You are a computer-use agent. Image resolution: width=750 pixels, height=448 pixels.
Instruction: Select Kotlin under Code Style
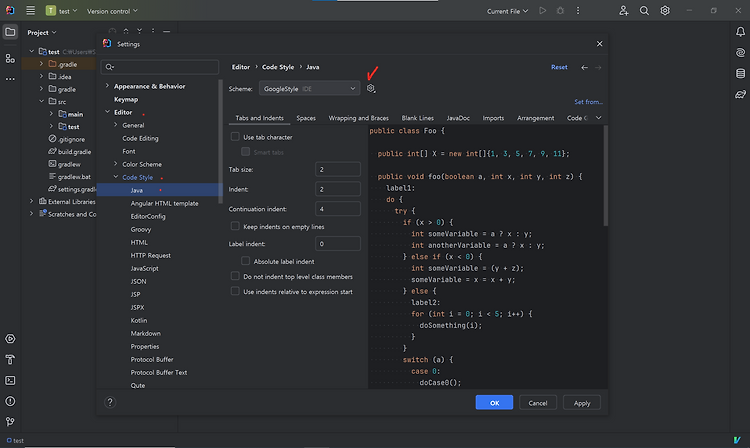139,320
